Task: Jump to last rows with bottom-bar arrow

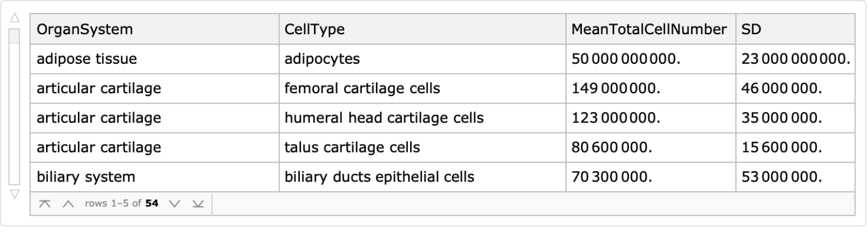Action: 197,204
